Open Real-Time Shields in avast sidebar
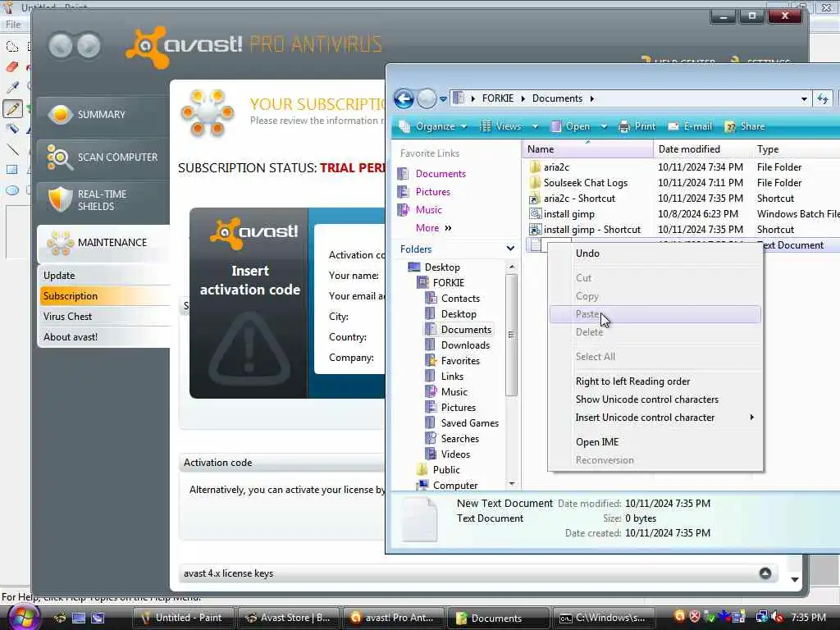 [103, 200]
